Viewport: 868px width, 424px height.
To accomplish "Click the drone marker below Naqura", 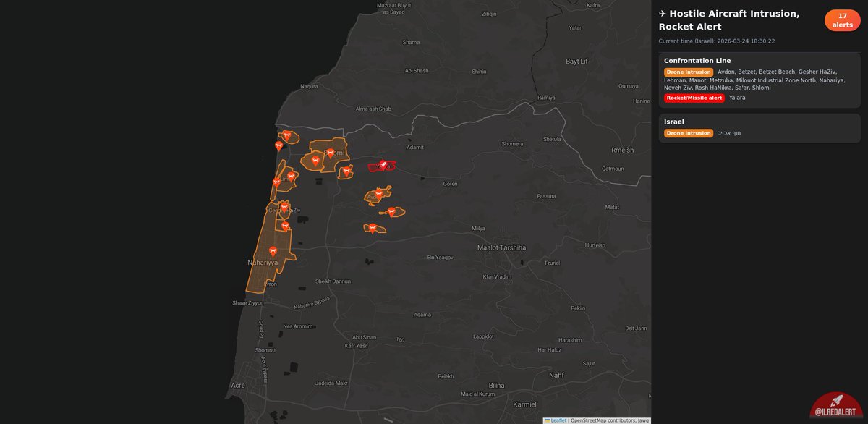I will click(x=286, y=135).
